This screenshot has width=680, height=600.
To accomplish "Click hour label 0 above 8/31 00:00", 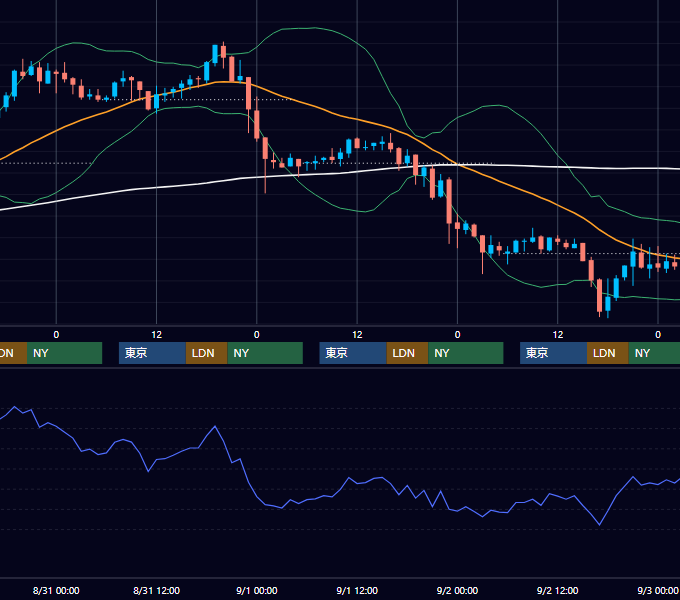I will coord(56,335).
